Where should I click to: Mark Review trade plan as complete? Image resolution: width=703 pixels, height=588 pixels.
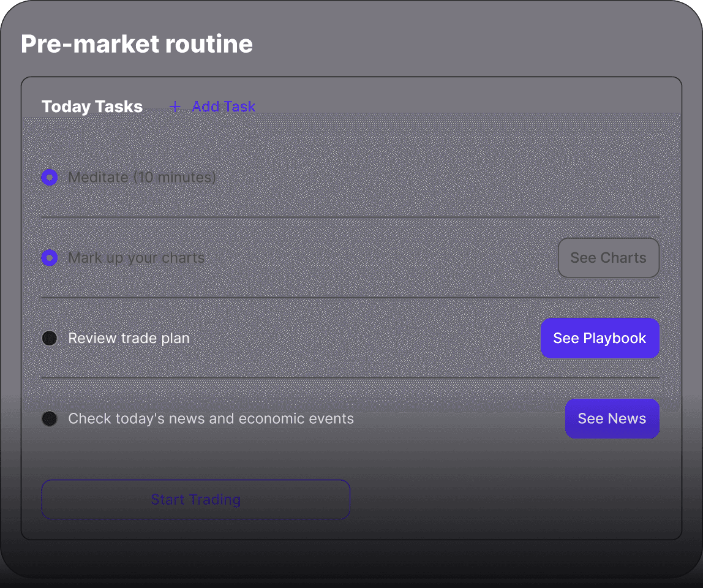[x=50, y=338]
